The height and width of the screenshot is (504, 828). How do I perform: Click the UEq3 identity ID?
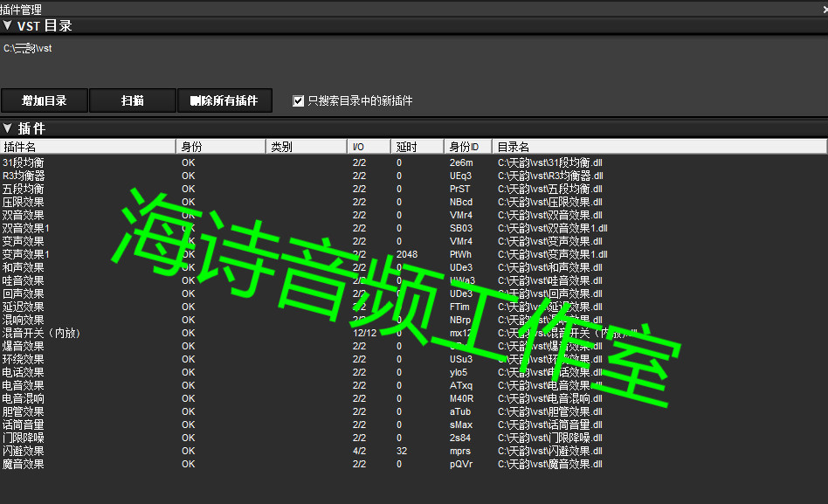coord(460,176)
